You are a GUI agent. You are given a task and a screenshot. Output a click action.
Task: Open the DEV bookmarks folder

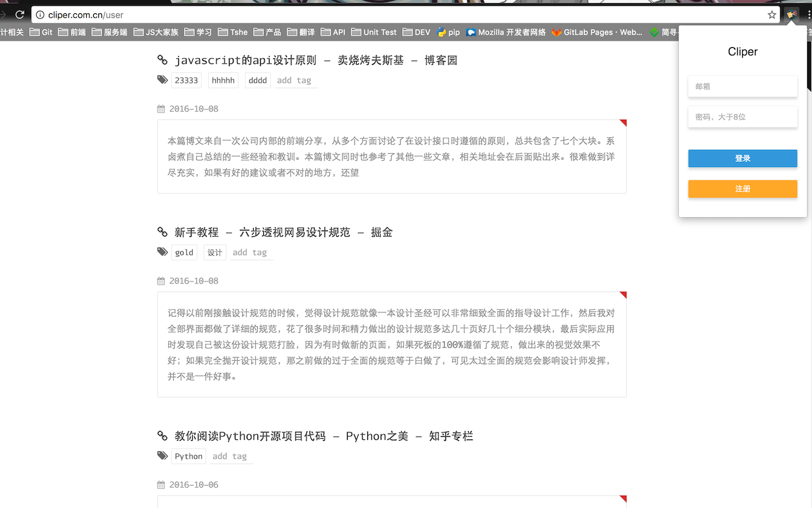coord(416,32)
